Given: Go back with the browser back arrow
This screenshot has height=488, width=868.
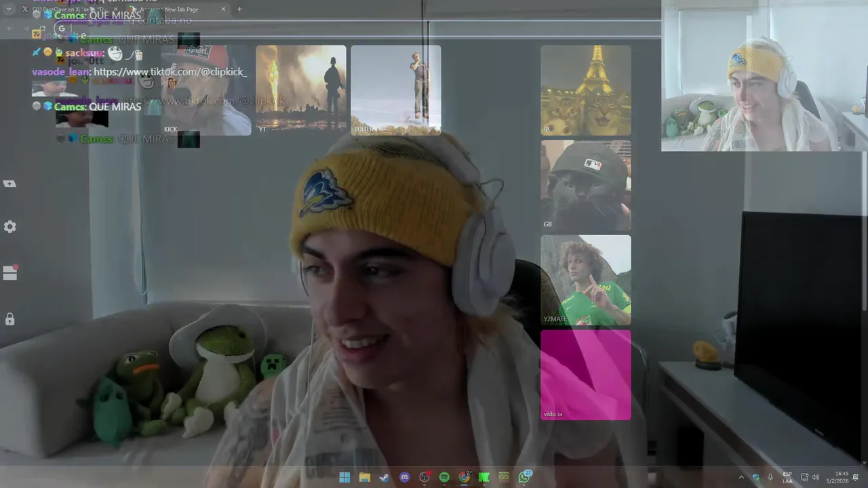Looking at the screenshot, I should pyautogui.click(x=9, y=28).
